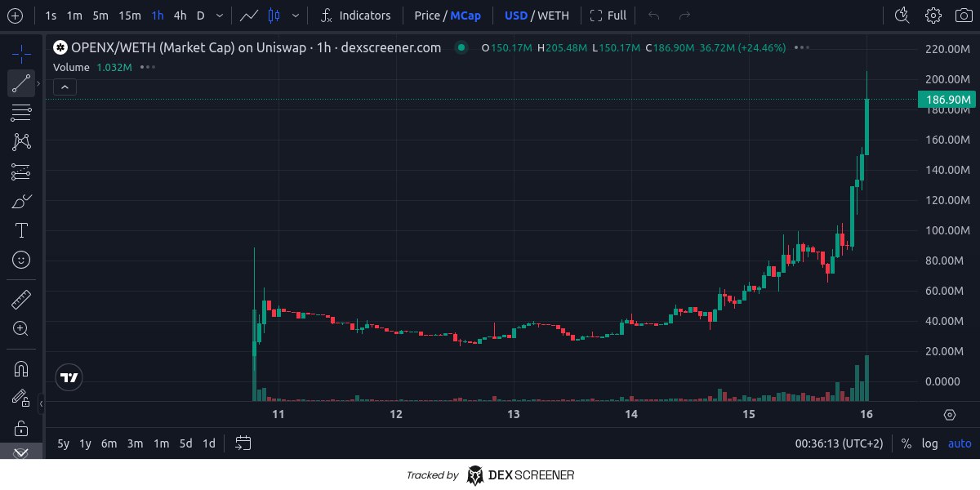Toggle log scale

pyautogui.click(x=930, y=443)
